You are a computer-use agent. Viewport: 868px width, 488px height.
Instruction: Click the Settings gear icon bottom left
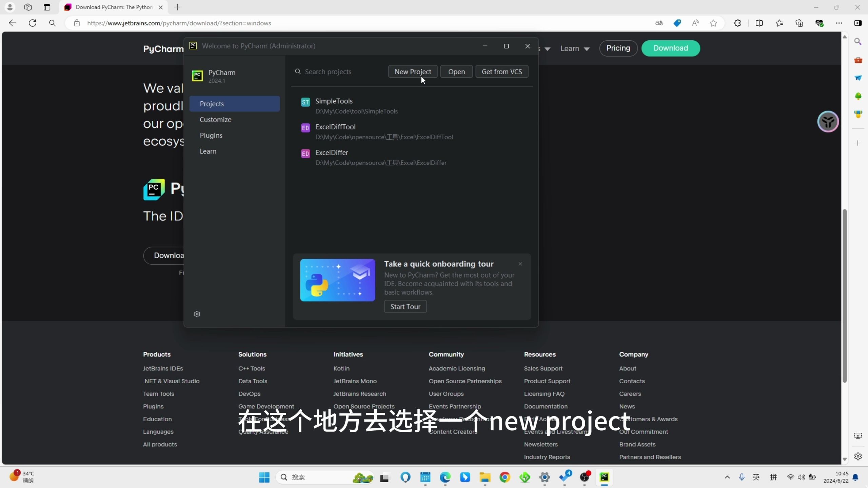[x=197, y=314]
